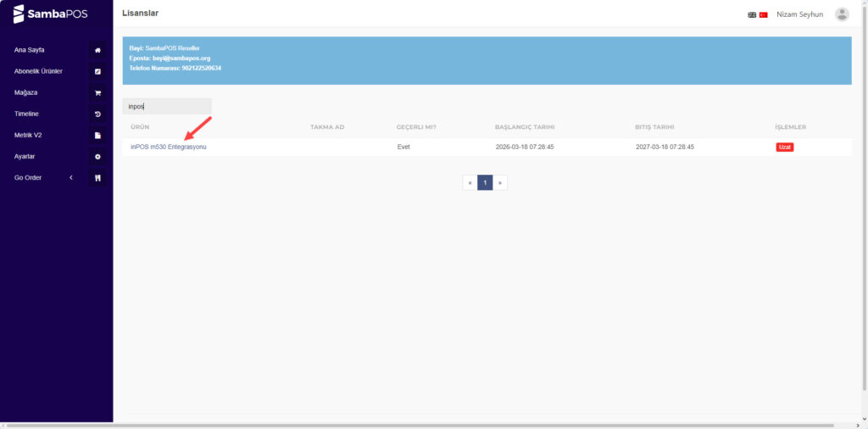The image size is (868, 429).
Task: Click the Timeline history icon
Action: pos(97,114)
